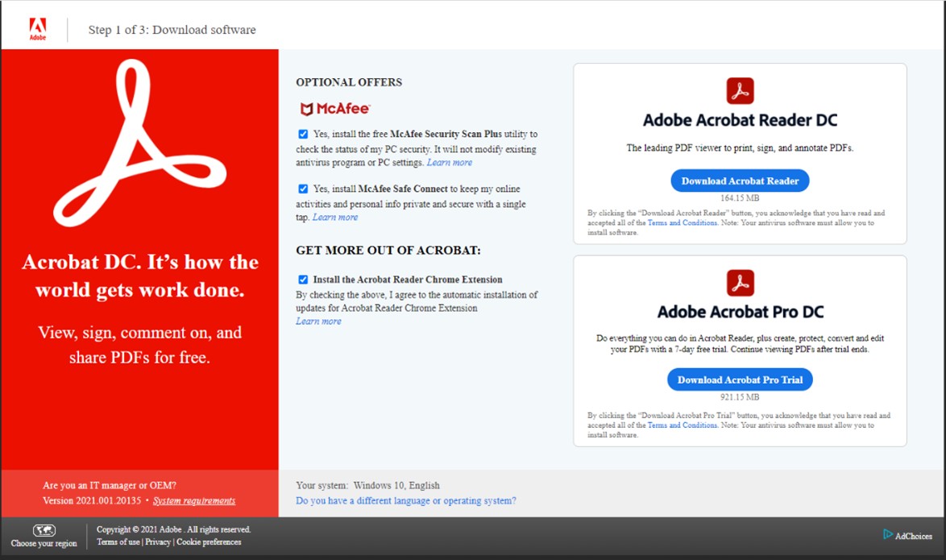
Task: Click the Version 2021.001.20135 text
Action: 92,501
